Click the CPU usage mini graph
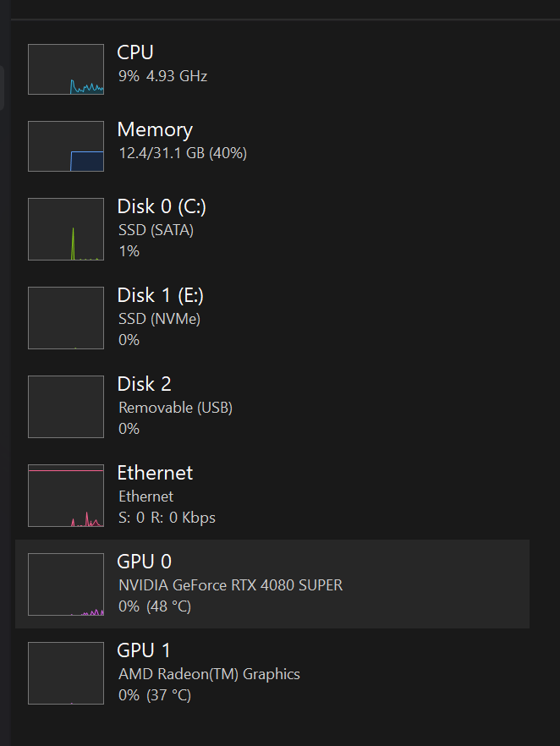 66,69
